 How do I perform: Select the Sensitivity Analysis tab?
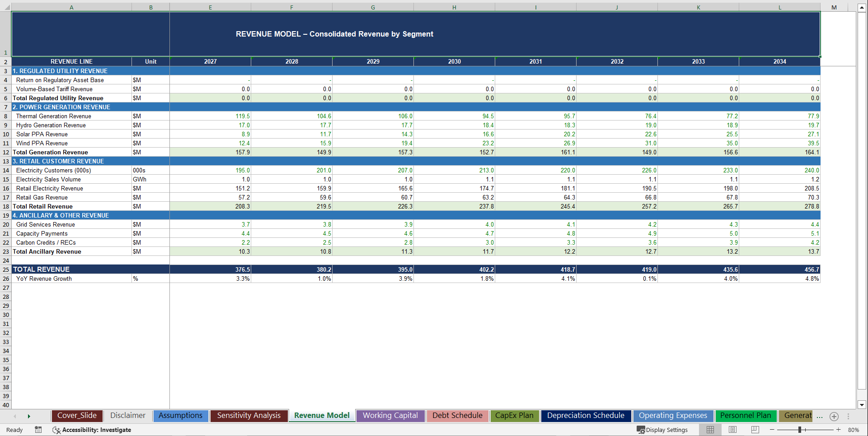(249, 415)
